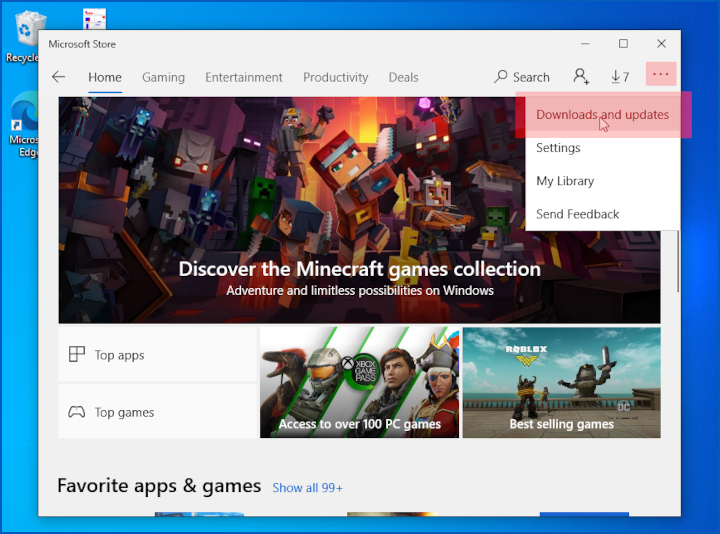The height and width of the screenshot is (534, 720).
Task: Choose Send Feedback in the menu
Action: point(602,214)
